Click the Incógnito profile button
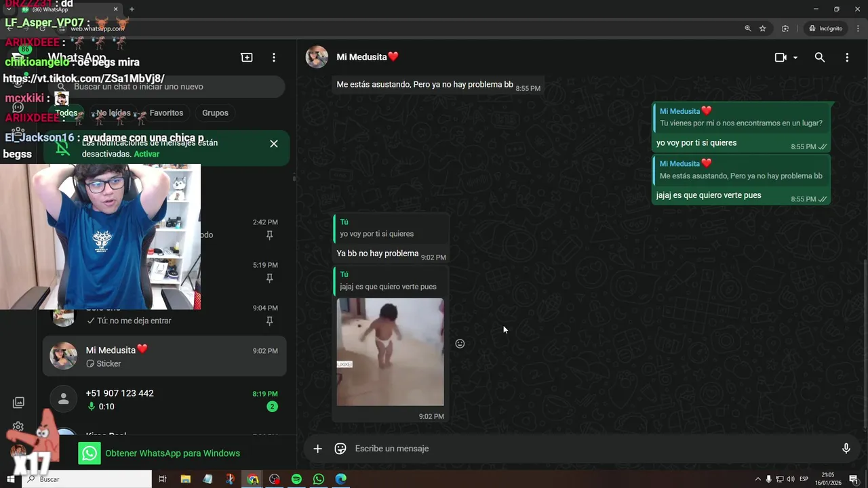Screen dimensions: 868x488 click(825, 28)
